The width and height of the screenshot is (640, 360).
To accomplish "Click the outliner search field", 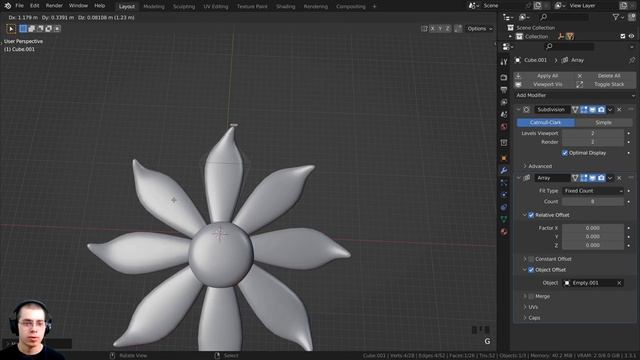I will click(565, 17).
